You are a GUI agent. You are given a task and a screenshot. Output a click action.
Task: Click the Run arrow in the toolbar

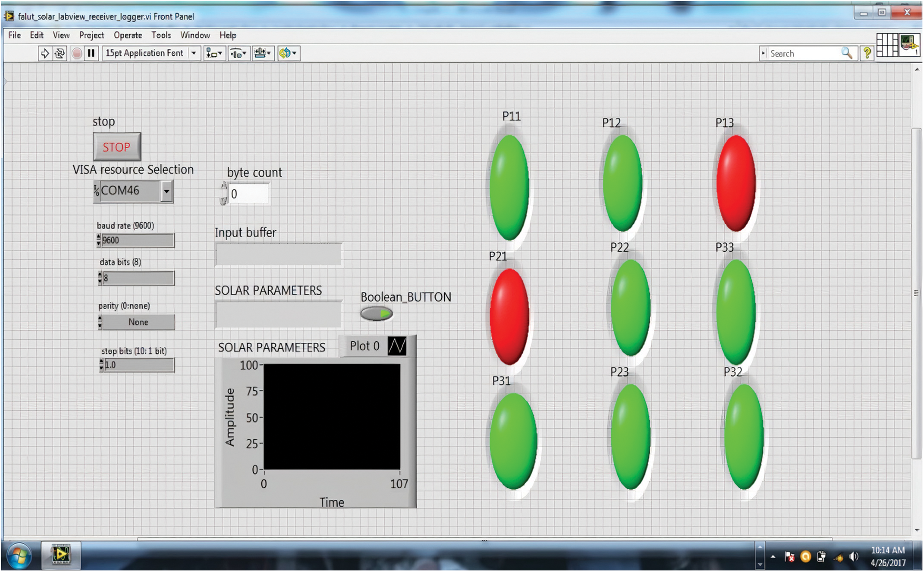click(45, 53)
